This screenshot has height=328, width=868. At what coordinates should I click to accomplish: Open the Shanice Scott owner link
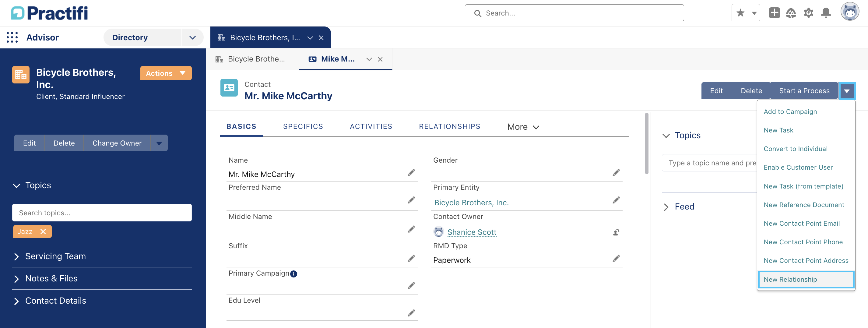472,232
